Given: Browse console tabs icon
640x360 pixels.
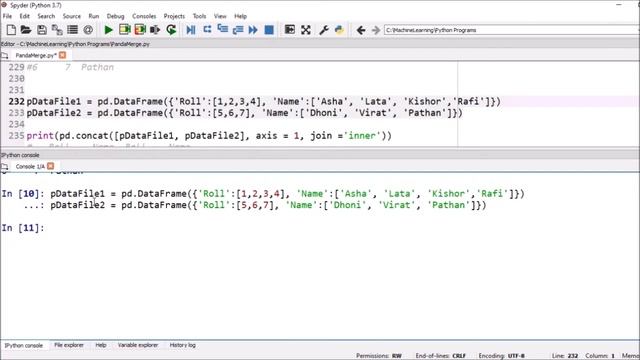Looking at the screenshot, I should tap(4, 167).
